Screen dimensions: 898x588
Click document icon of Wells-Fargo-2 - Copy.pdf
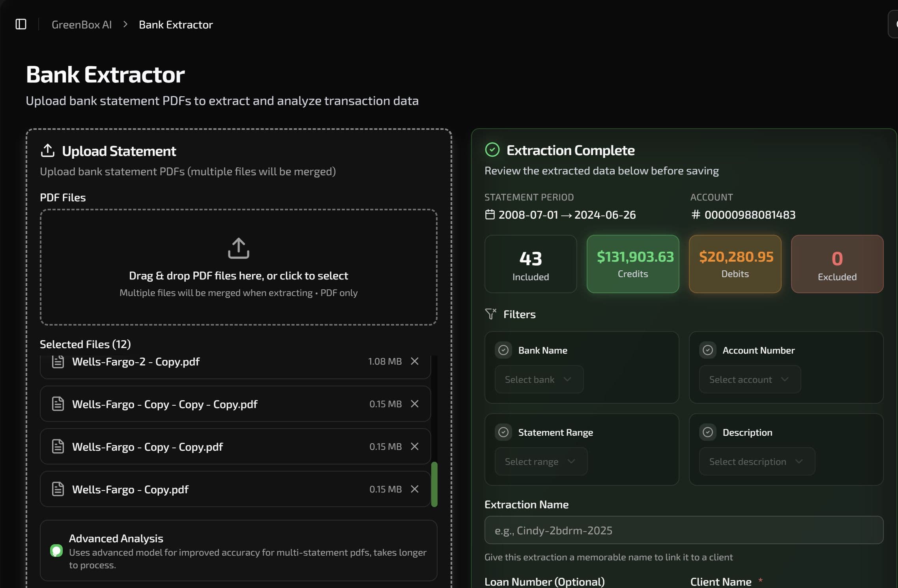point(58,361)
